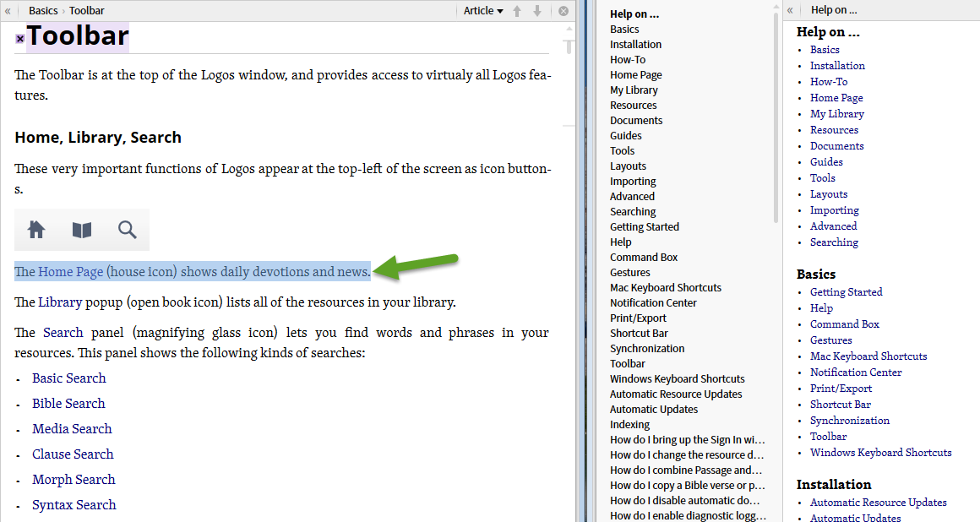Viewport: 980px width, 522px height.
Task: Open Importing link in right Help panel
Action: click(x=835, y=210)
